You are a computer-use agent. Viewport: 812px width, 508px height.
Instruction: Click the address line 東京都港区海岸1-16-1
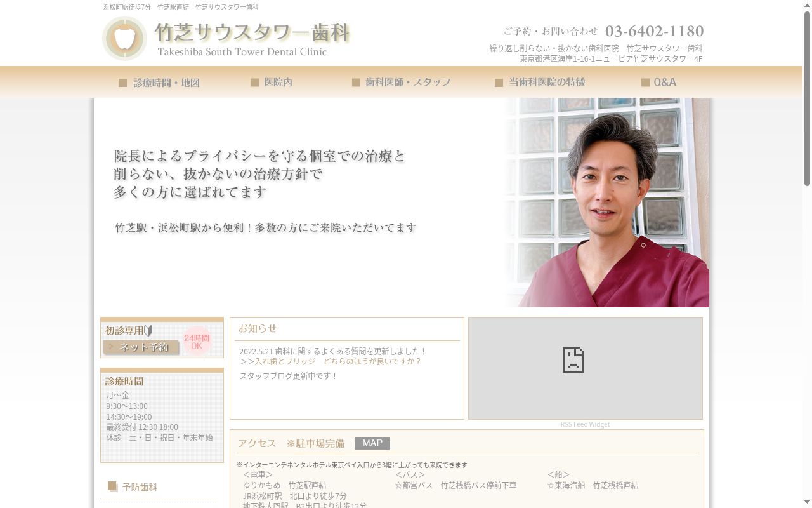click(x=611, y=58)
